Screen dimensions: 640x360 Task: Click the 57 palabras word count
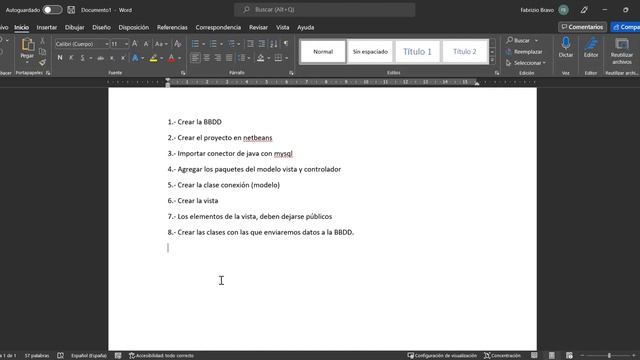click(x=37, y=356)
